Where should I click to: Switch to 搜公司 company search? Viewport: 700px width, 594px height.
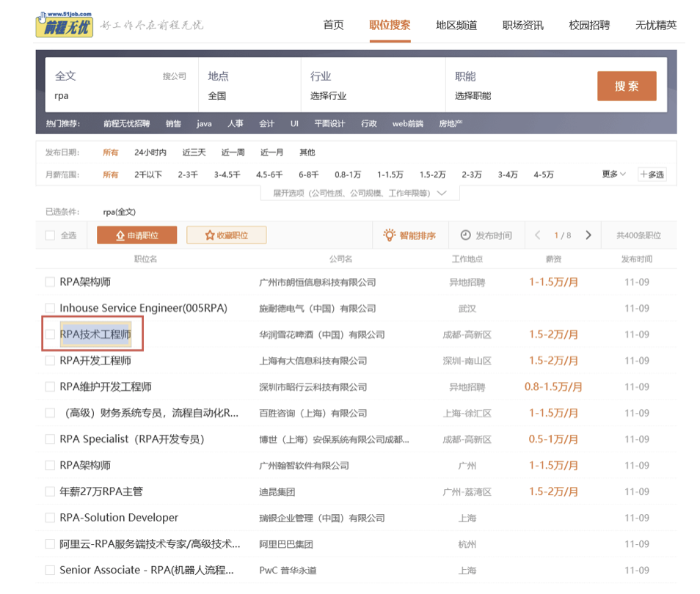(174, 76)
